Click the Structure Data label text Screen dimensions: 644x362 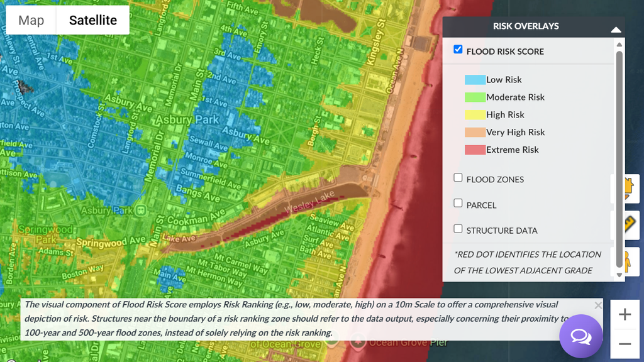point(501,231)
